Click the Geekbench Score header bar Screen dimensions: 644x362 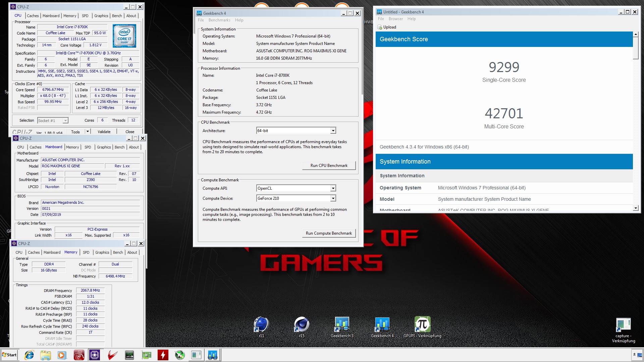coord(504,39)
